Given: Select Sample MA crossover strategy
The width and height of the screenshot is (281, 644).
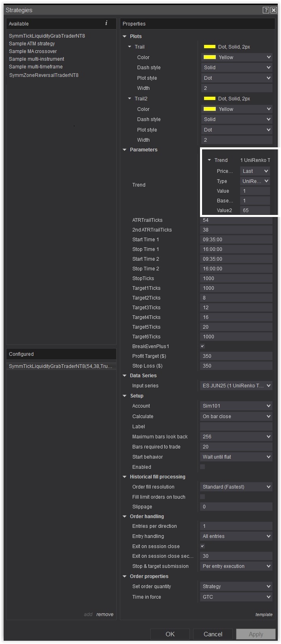Looking at the screenshot, I should point(33,51).
